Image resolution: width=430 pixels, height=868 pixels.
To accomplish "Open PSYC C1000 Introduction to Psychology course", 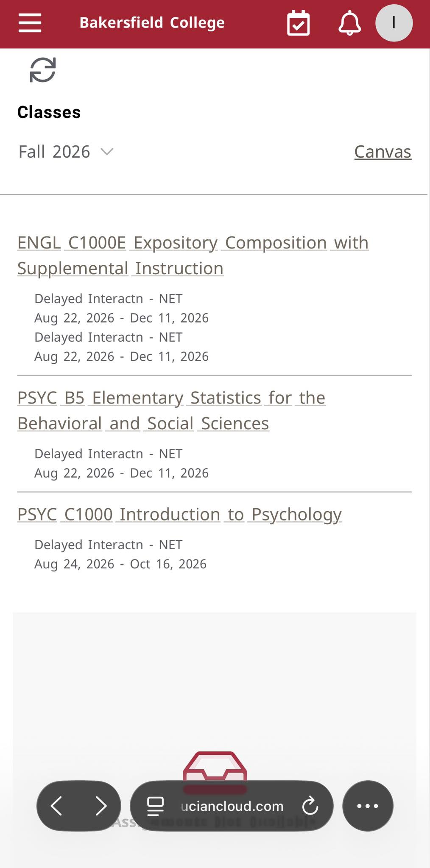I will 179,515.
